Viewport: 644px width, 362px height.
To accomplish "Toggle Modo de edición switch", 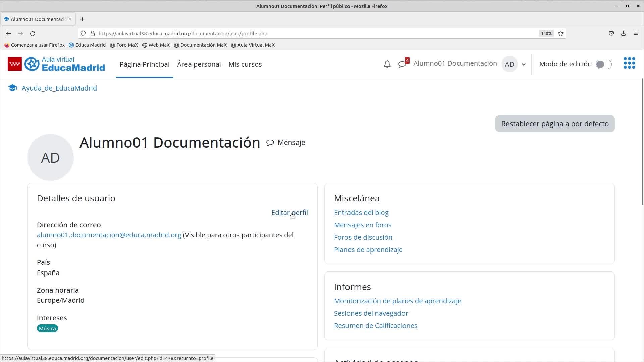I will pos(603,64).
